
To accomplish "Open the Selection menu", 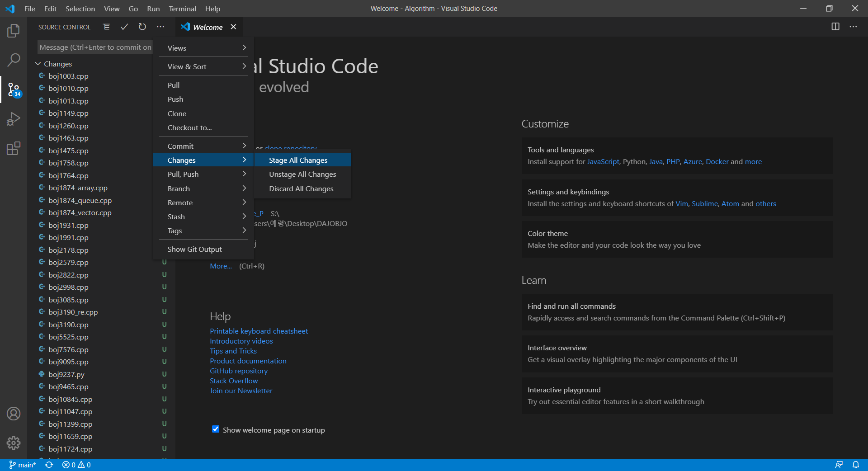I will coord(80,9).
